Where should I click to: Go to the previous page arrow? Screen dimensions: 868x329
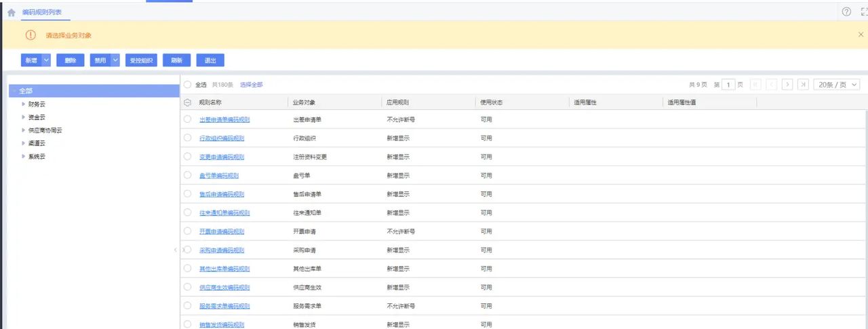click(x=772, y=85)
